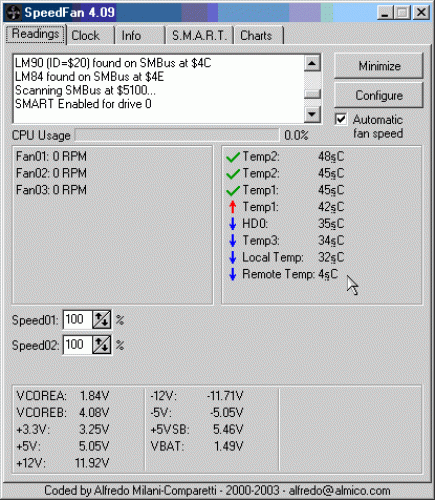This screenshot has width=435, height=500.
Task: Open the Info tab
Action: tap(140, 35)
